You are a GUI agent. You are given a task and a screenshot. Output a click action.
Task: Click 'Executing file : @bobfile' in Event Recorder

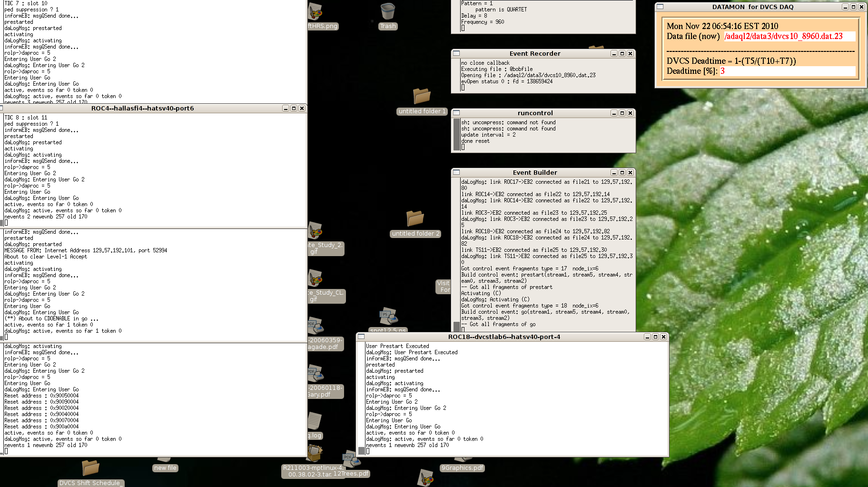pos(497,69)
